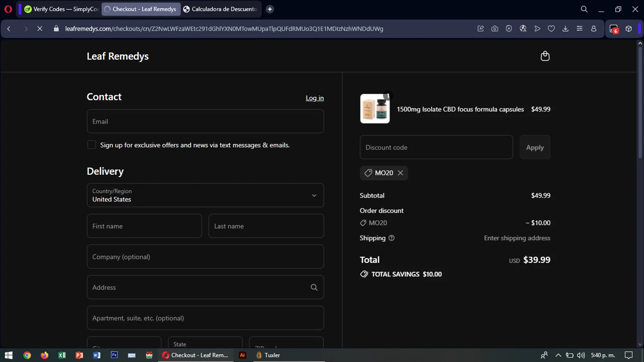Open the ad blocker shield icon
This screenshot has width=644, height=362.
[509, 29]
